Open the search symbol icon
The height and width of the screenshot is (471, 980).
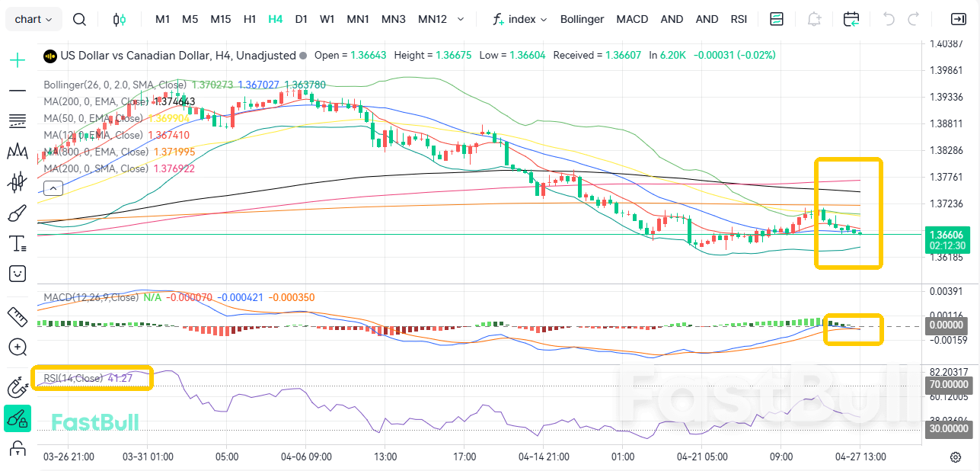[x=79, y=19]
